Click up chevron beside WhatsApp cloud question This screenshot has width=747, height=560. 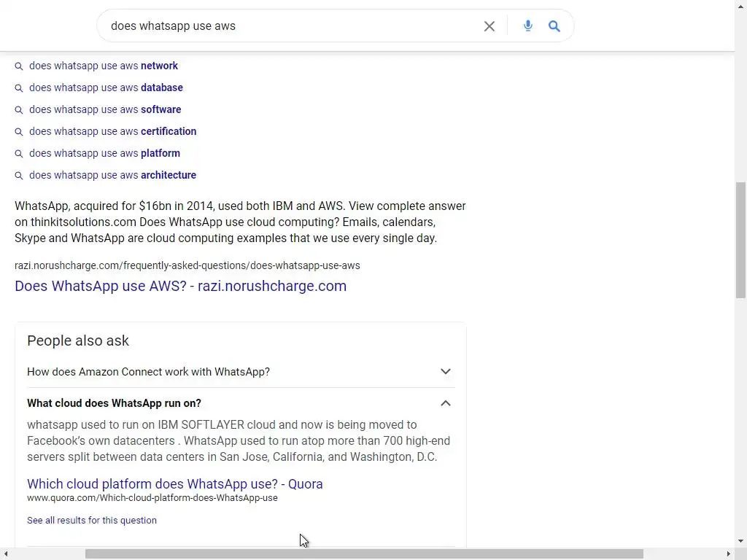[x=446, y=403]
